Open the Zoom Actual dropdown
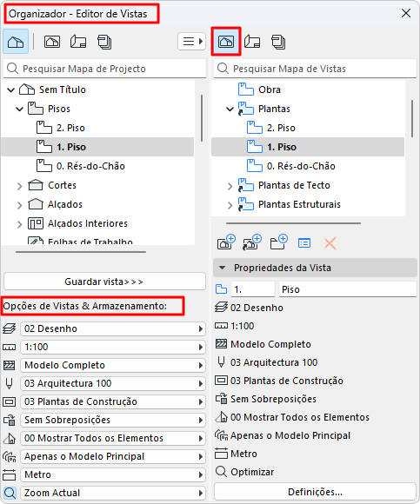 113,493
